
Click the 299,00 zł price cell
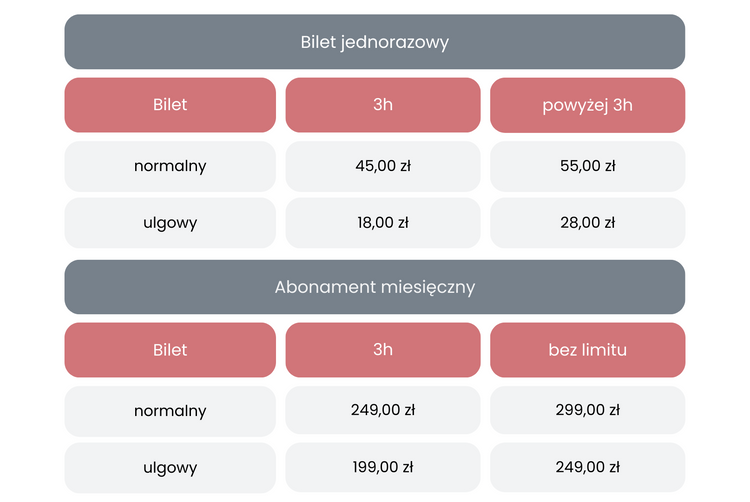tap(587, 411)
